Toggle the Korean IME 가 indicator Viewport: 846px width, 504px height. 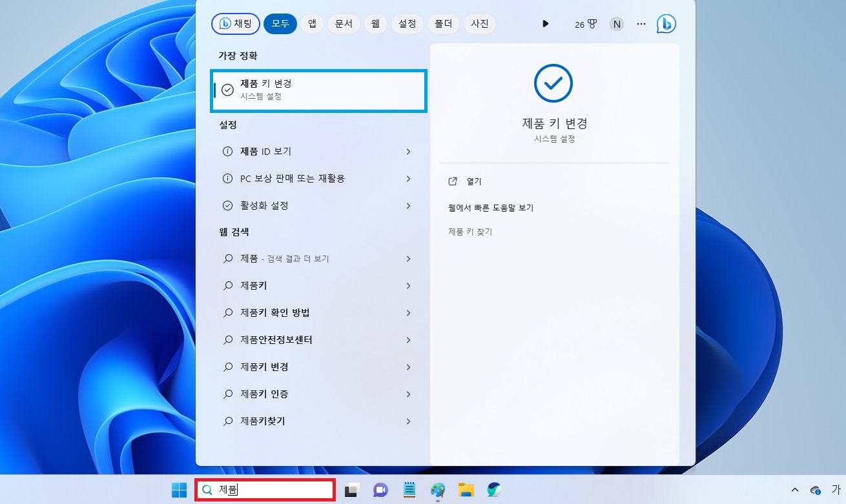836,489
